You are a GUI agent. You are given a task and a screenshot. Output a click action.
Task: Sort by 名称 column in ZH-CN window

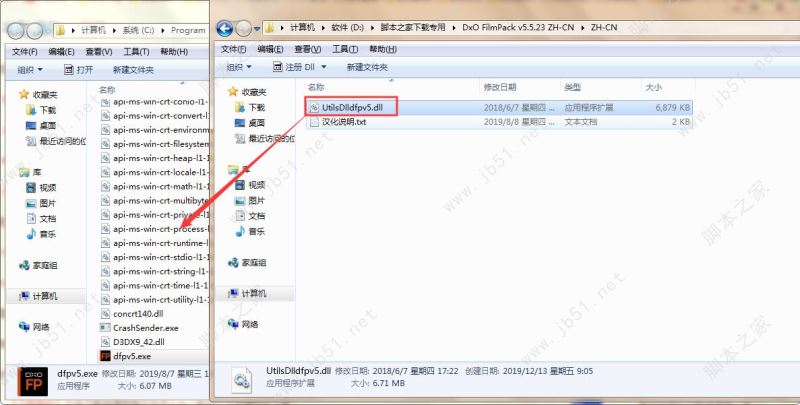316,87
